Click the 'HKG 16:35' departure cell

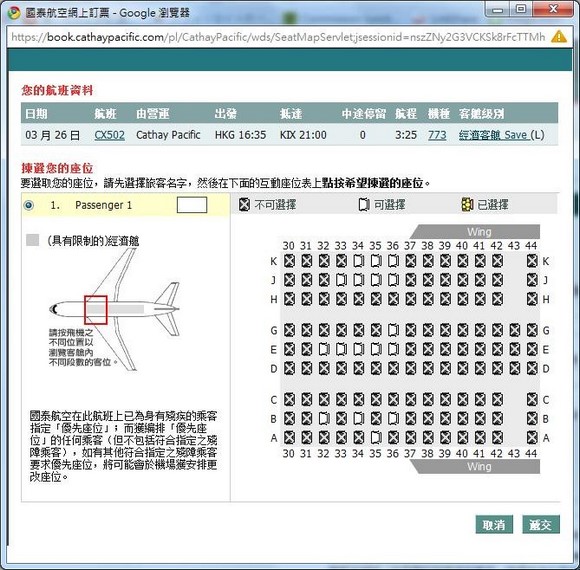pyautogui.click(x=240, y=135)
